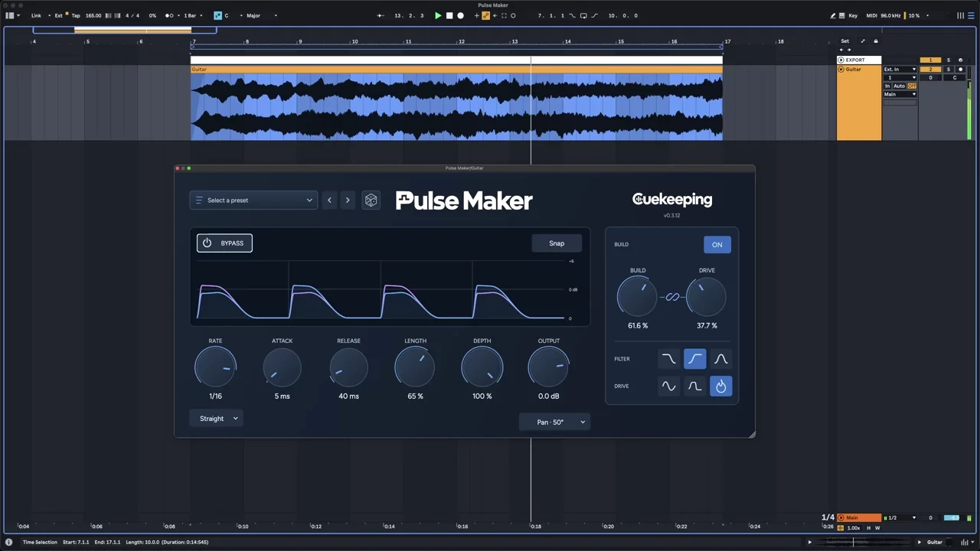Select the sine wave drive type icon
980x551 pixels.
[668, 386]
